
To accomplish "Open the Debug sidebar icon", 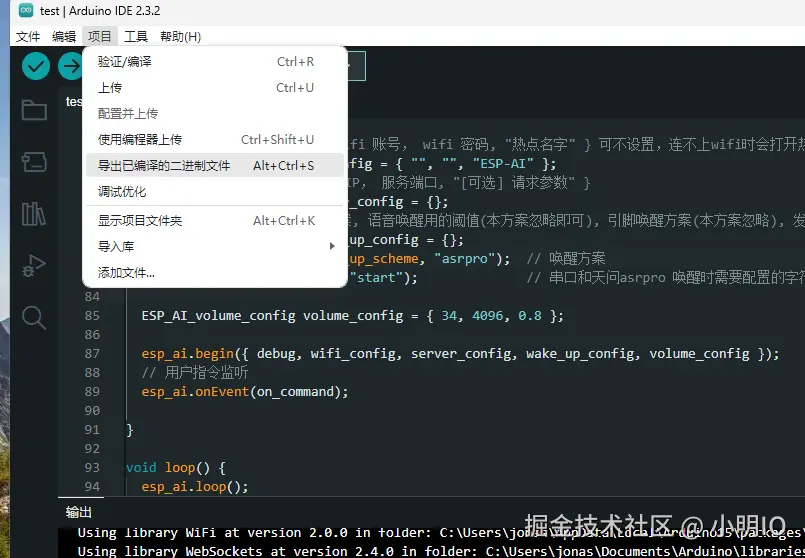I will [x=34, y=265].
